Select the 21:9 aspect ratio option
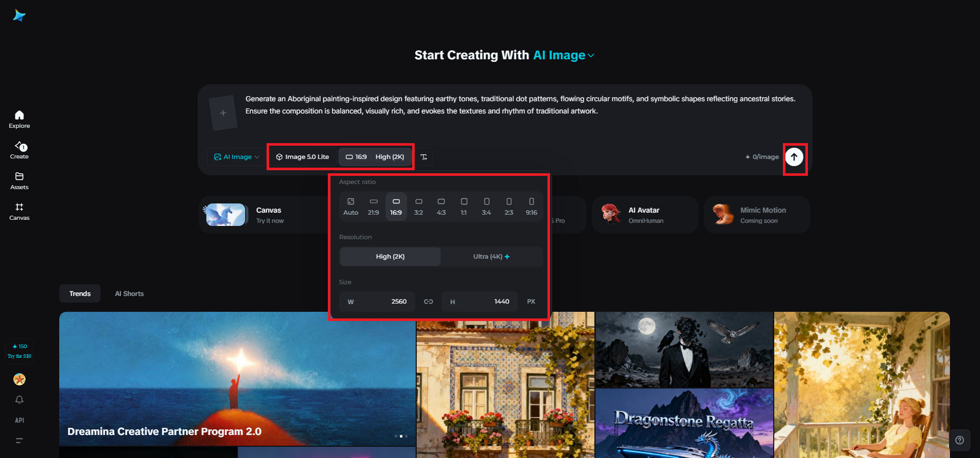 (x=373, y=207)
